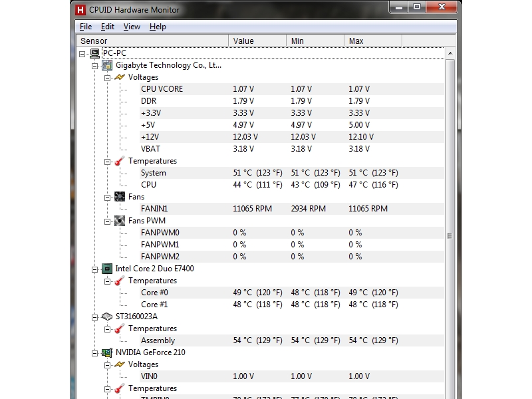Click the motherboard Voltages lightning icon
The image size is (532, 399).
(x=120, y=77)
